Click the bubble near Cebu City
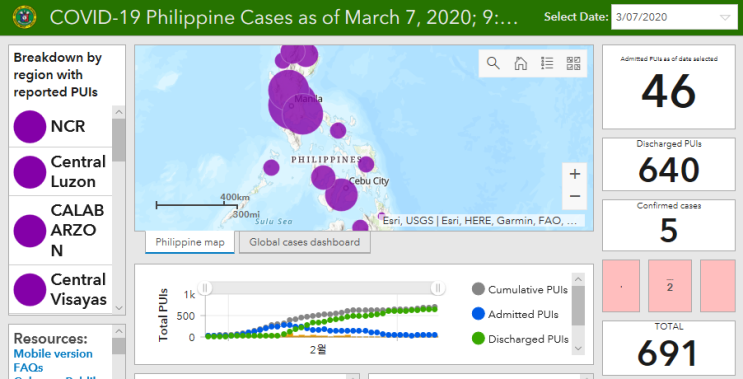 341,195
